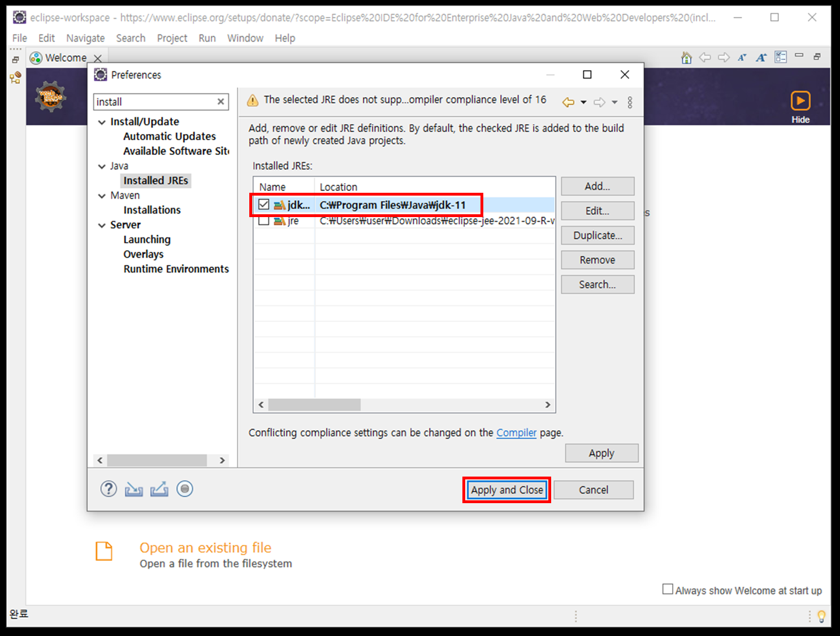Click the horizontal scrollbar thumb in JRE table

click(314, 405)
